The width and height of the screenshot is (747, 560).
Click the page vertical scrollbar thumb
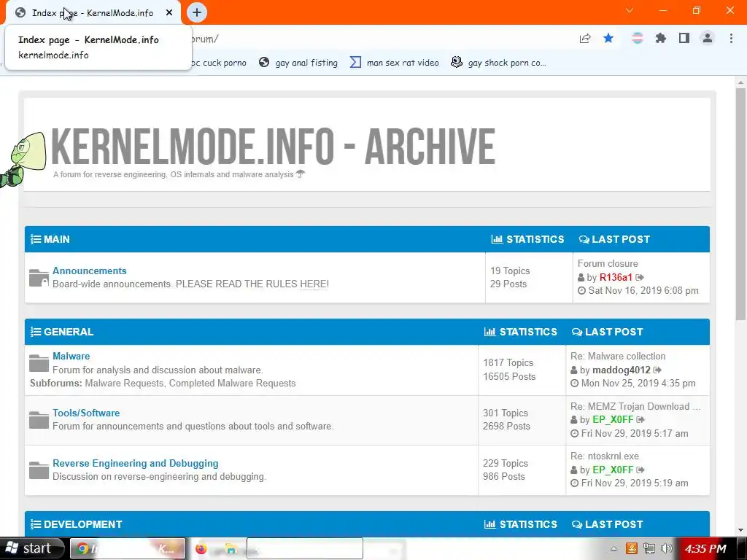tap(741, 204)
